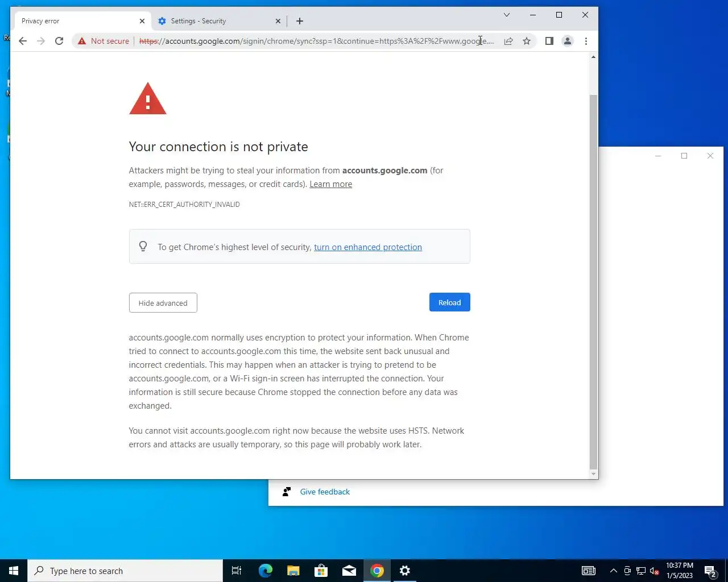Viewport: 728px width, 582px height.
Task: Open Chrome three-dot menu
Action: [586, 41]
